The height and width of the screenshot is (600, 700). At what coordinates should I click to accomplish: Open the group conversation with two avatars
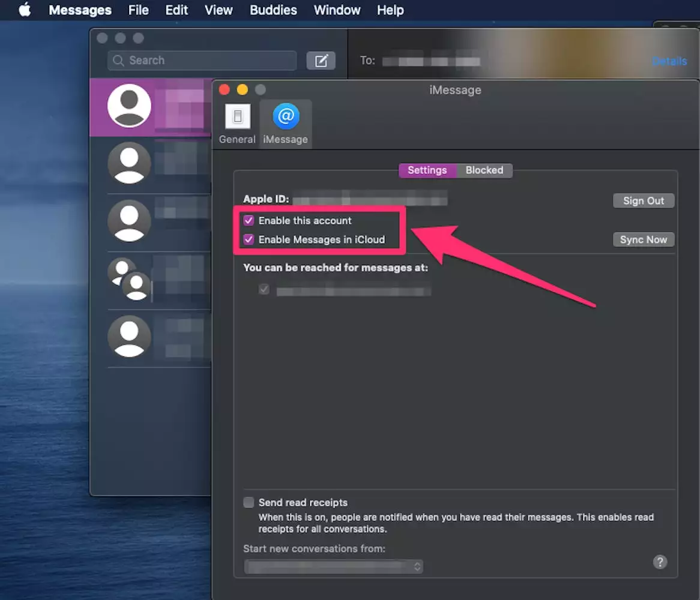(151, 280)
